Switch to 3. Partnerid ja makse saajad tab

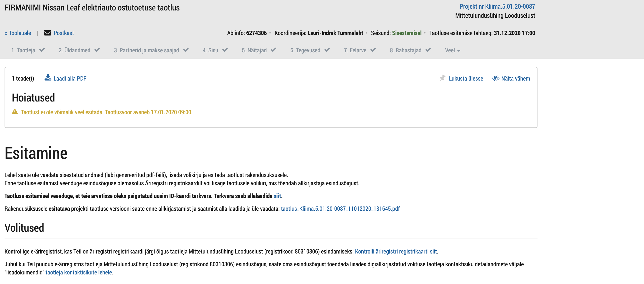coord(147,50)
